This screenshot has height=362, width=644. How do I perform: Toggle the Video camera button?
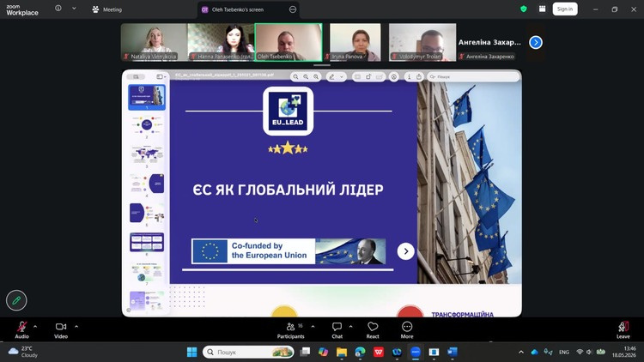61,329
